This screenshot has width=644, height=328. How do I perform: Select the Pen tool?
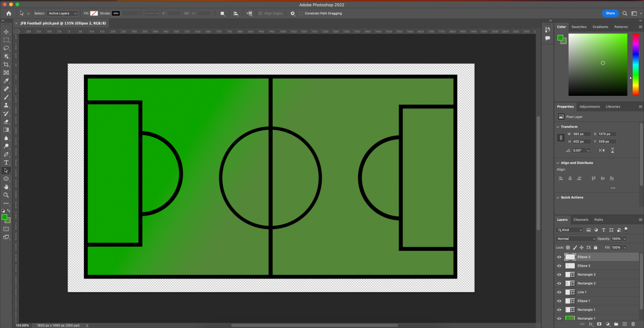point(6,154)
